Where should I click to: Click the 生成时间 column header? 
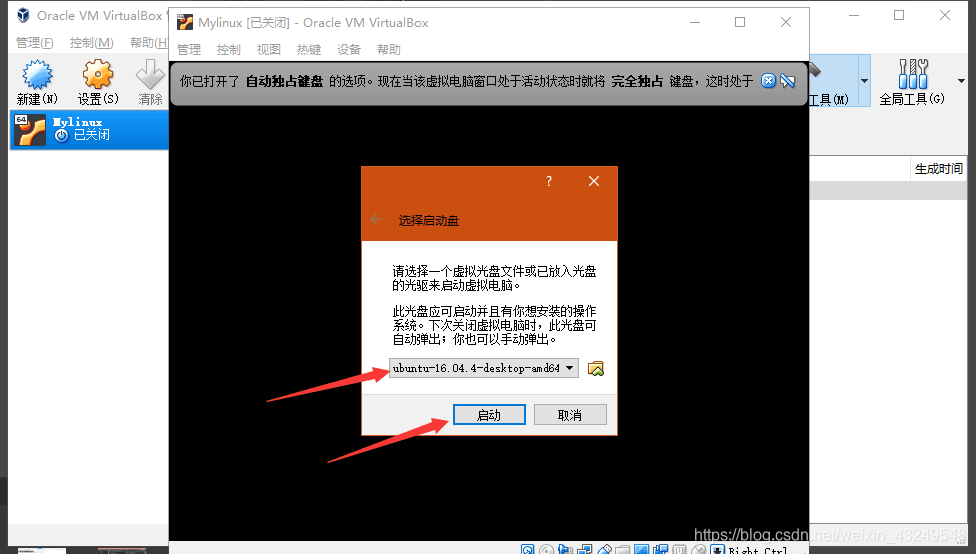(939, 169)
